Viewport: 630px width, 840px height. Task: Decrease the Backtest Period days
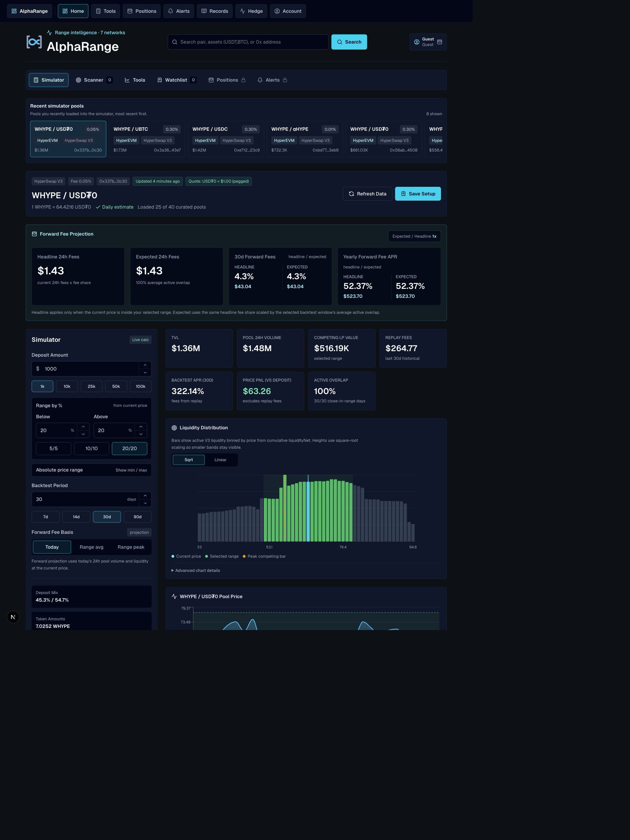(x=145, y=503)
